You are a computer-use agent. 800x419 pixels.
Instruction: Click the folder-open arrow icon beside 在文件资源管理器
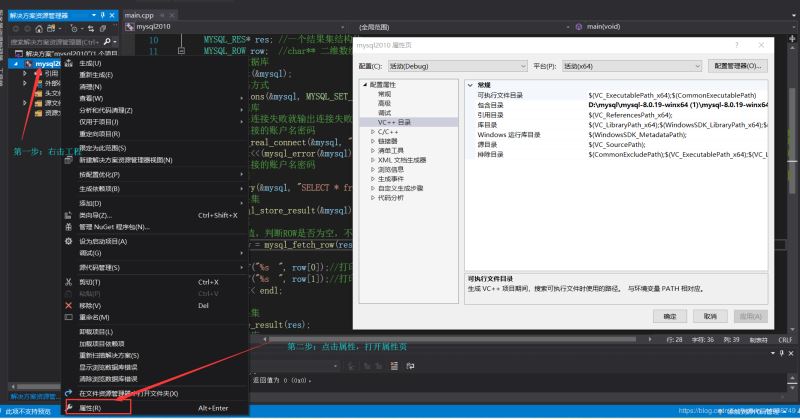(68, 393)
